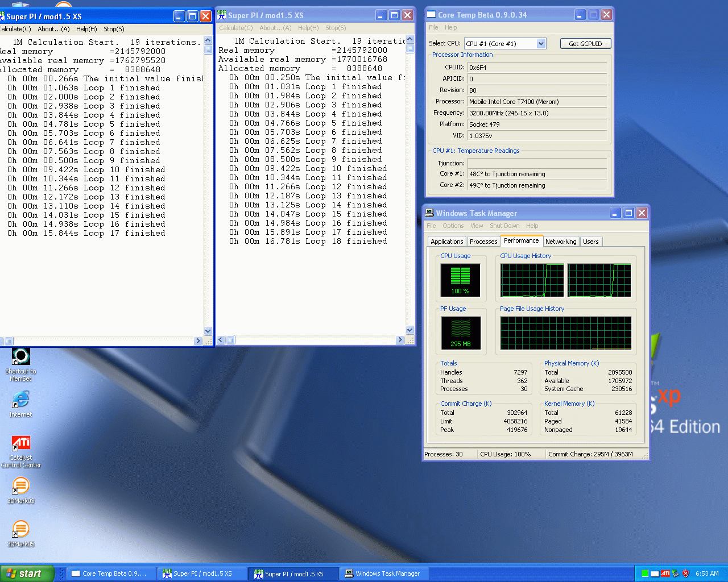Click the ATI icon in the system tray

click(665, 573)
